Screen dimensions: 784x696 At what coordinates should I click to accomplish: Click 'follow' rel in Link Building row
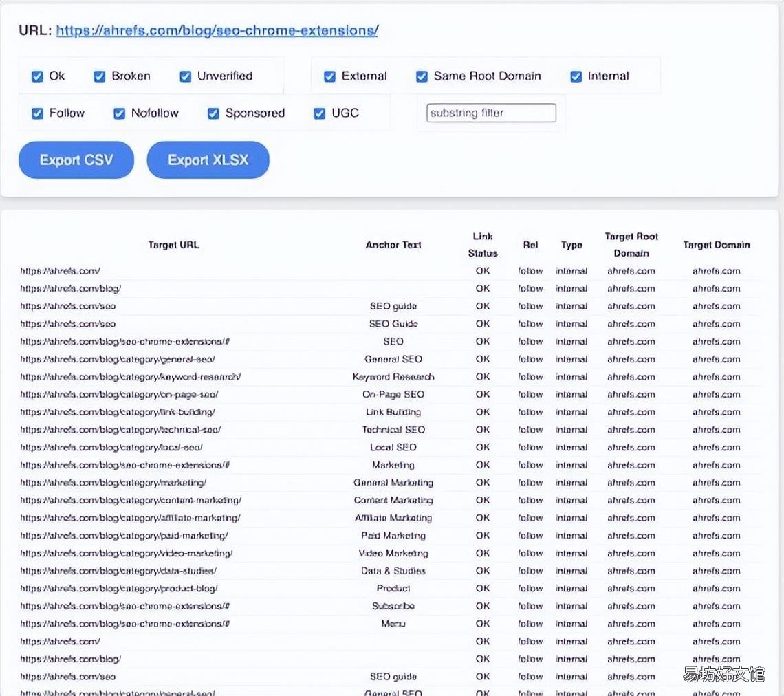pos(530,412)
